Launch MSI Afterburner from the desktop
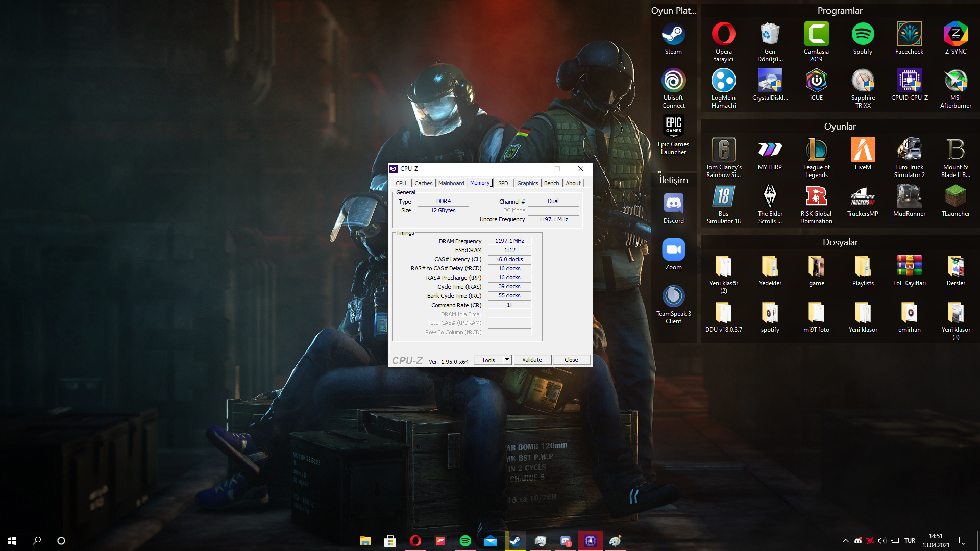The image size is (980, 551). 955,81
